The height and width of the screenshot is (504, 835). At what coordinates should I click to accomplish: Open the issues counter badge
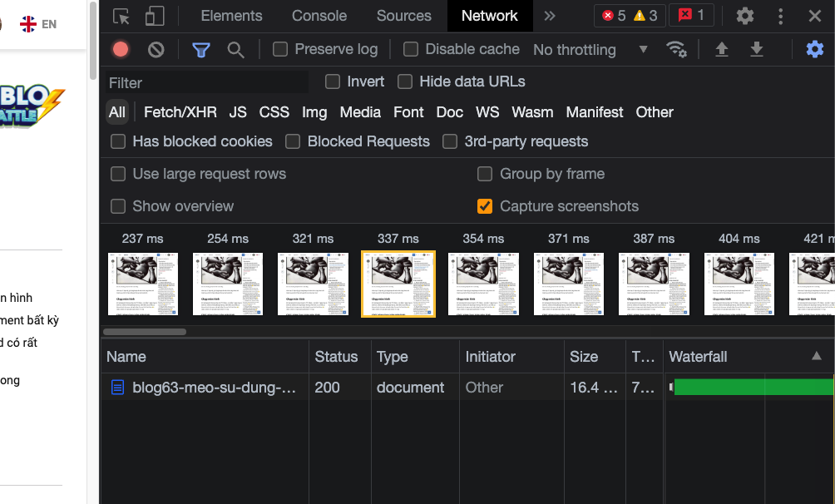(691, 14)
